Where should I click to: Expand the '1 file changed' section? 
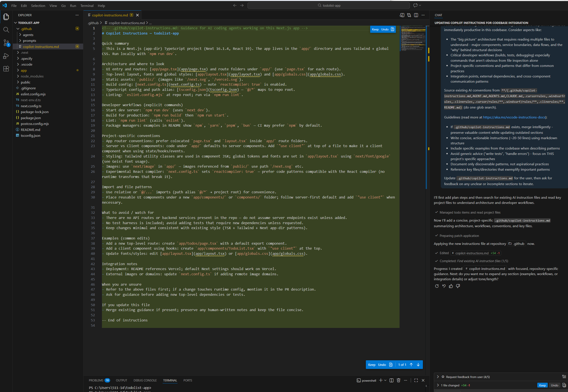[438, 385]
